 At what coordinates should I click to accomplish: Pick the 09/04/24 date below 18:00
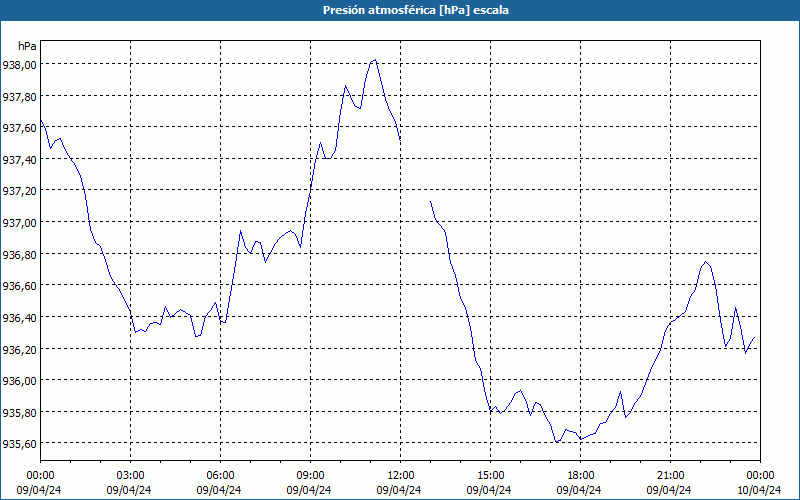(579, 490)
